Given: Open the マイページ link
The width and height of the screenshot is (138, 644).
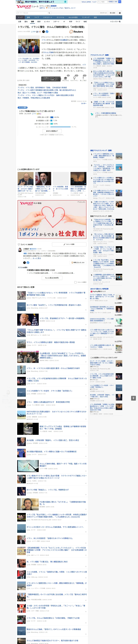Looking at the screenshot, I should pyautogui.click(x=103, y=13).
